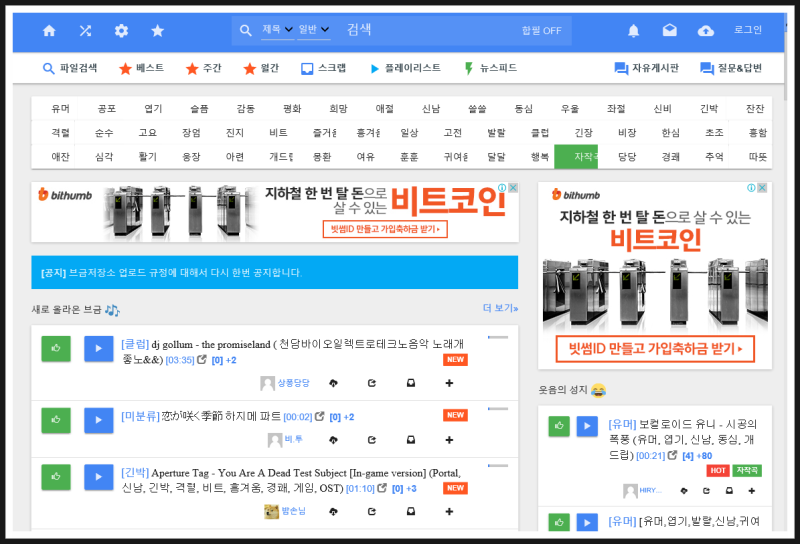Like the 恋が咲く季節 track with thumbs-up
The width and height of the screenshot is (800, 544).
(56, 420)
